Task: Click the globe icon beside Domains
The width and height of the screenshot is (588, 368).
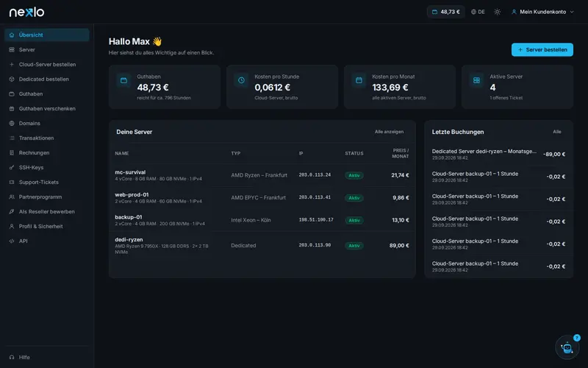Action: point(12,123)
